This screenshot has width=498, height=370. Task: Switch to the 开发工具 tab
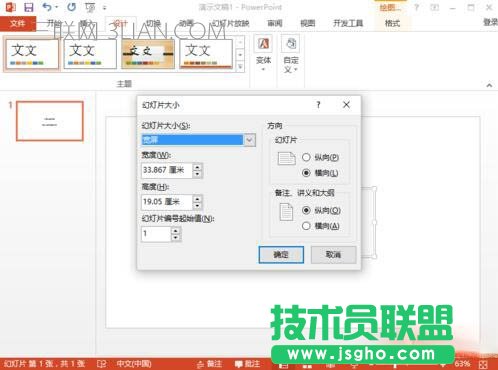[348, 23]
